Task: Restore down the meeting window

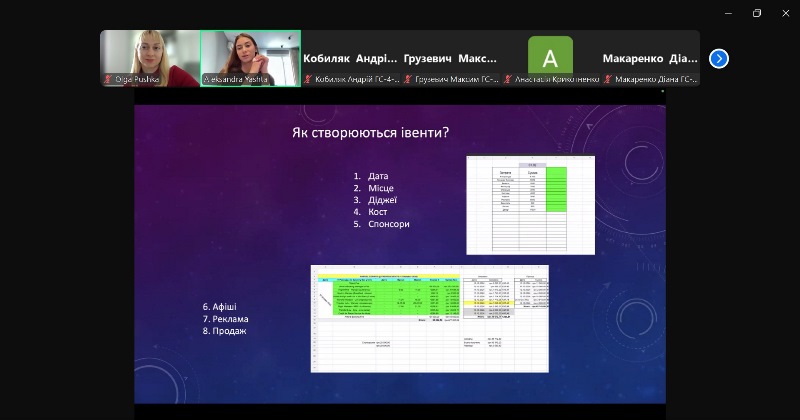Action: (x=757, y=13)
